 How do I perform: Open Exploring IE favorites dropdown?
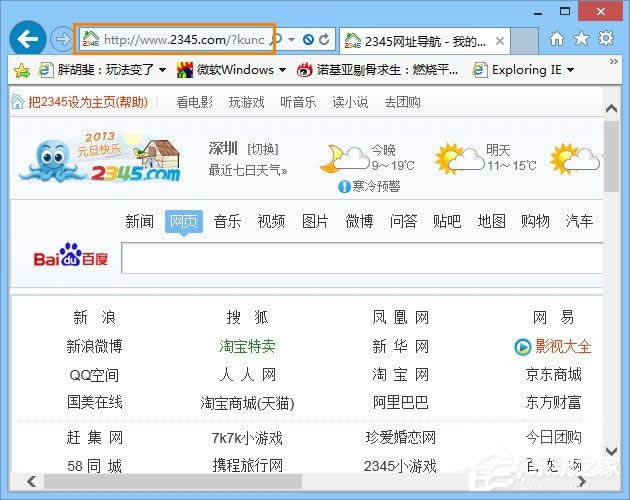coord(523,70)
